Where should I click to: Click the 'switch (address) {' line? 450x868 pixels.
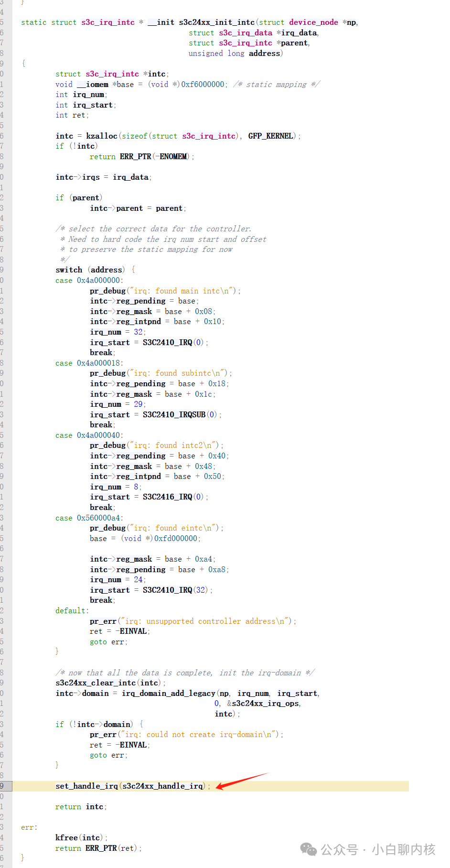point(96,270)
